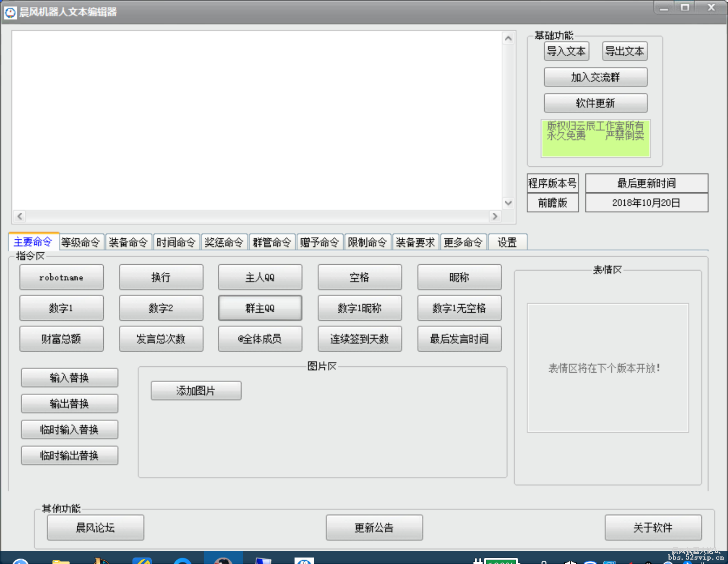The image size is (728, 564).
Task: Insert the @全体成员 command
Action: [260, 339]
